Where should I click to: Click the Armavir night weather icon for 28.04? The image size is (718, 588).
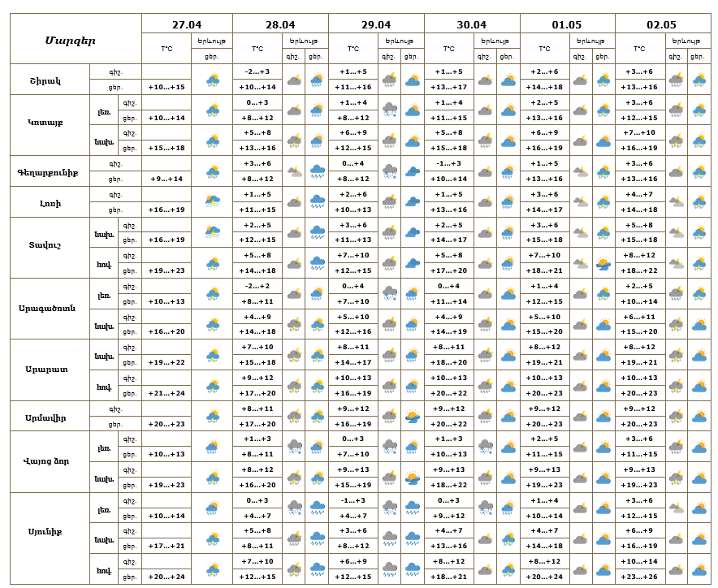point(294,417)
